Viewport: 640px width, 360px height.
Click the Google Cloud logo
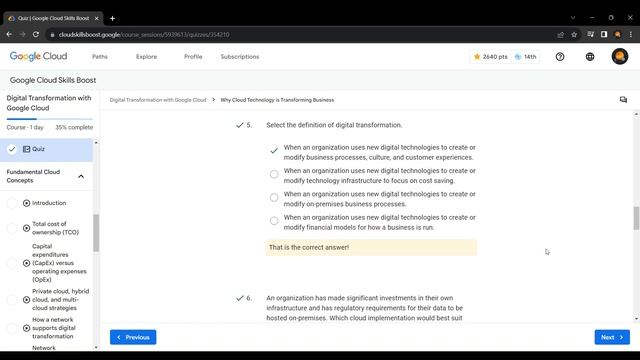click(38, 56)
